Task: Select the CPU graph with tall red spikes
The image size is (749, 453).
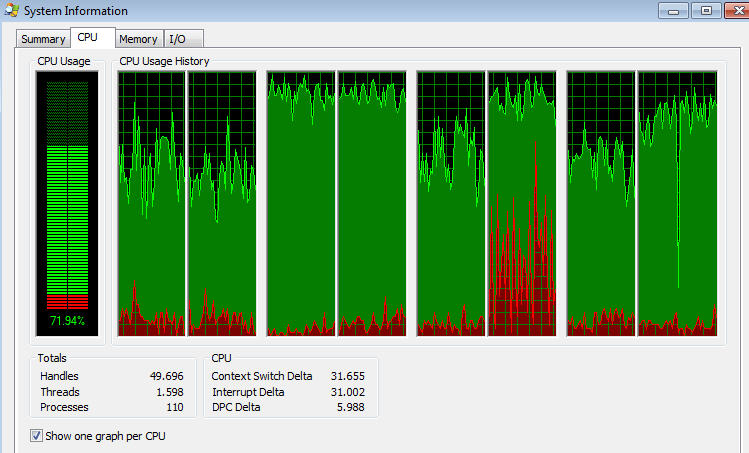Action: tap(520, 203)
